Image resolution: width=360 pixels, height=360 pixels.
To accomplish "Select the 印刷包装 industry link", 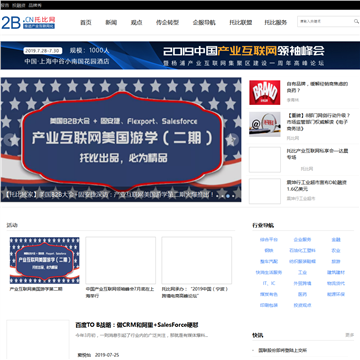I will [269, 305].
